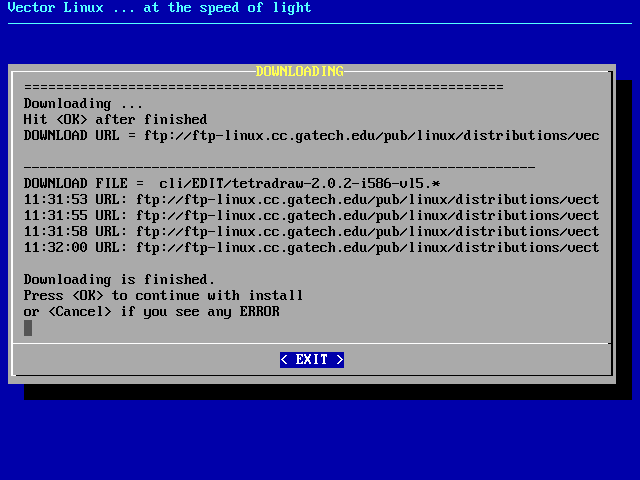Image resolution: width=640 pixels, height=480 pixels.
Task: Click the 11:32:00 URL log entry
Action: tap(311, 247)
